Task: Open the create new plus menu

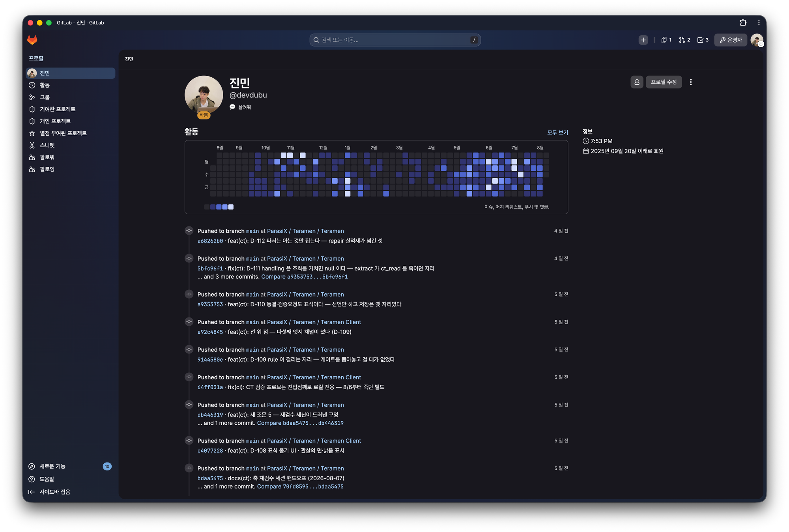Action: (x=643, y=40)
